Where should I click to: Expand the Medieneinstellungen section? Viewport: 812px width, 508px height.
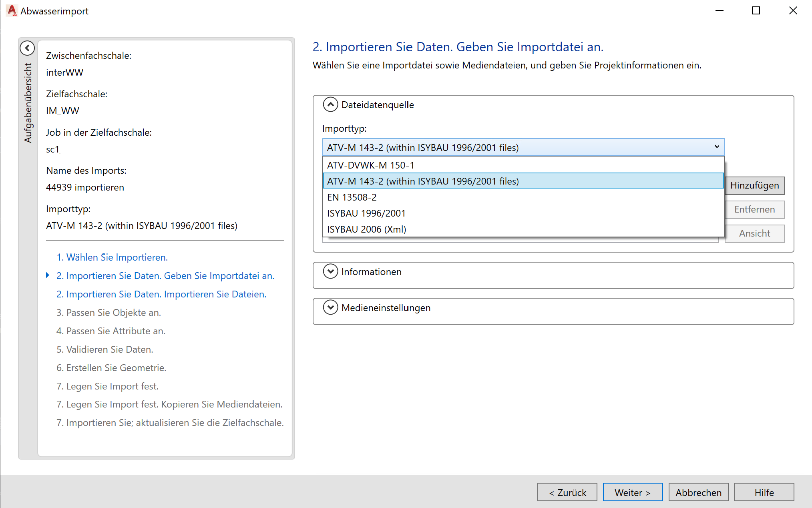pyautogui.click(x=330, y=308)
